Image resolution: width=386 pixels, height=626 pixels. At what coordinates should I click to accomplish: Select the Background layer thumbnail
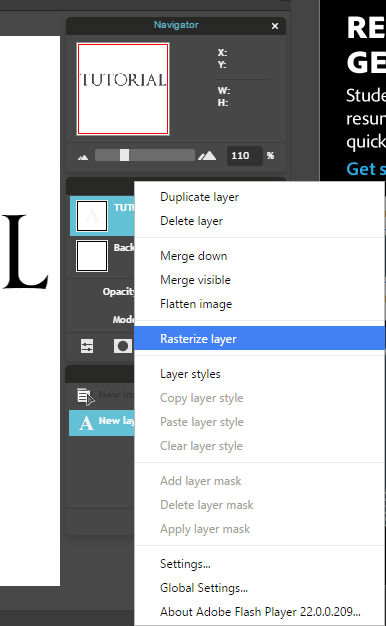[92, 256]
